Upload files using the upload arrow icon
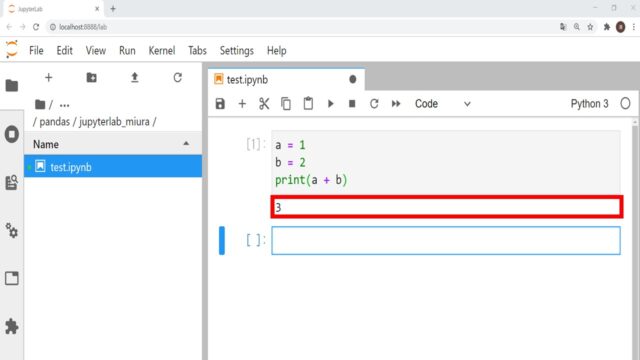 (x=135, y=78)
